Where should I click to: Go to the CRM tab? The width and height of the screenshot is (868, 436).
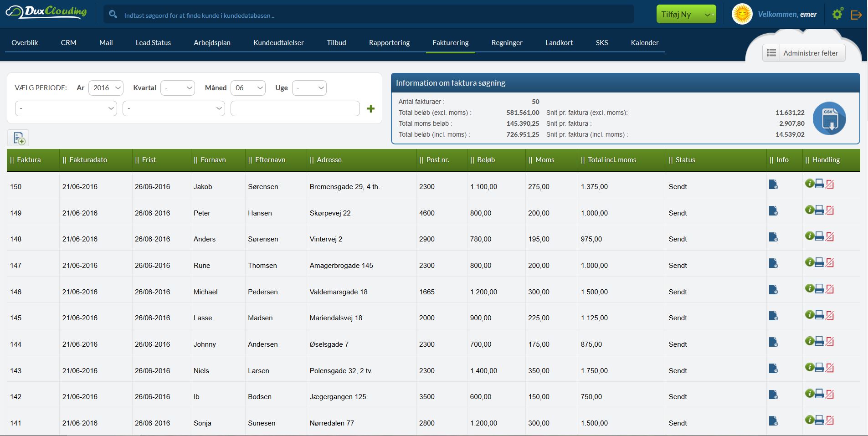(x=68, y=42)
